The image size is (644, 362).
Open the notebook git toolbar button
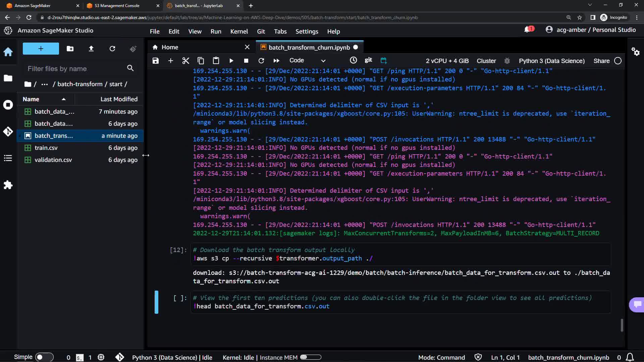(368, 60)
